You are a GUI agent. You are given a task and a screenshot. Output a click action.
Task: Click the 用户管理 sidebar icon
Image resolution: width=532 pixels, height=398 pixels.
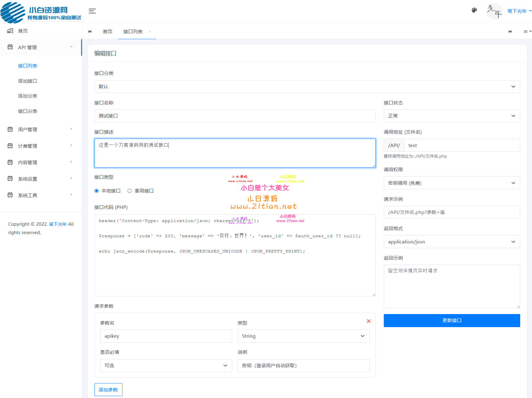10,129
